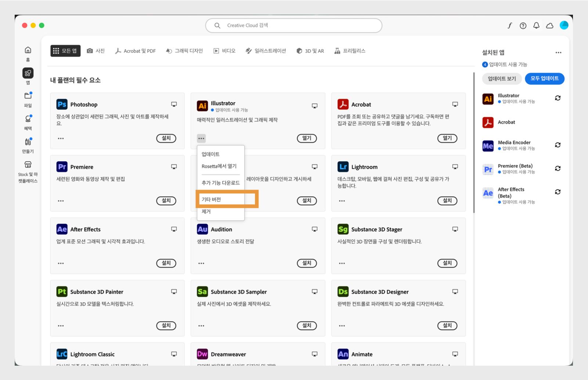Switch to the 비디오 (Video) tab

point(224,51)
